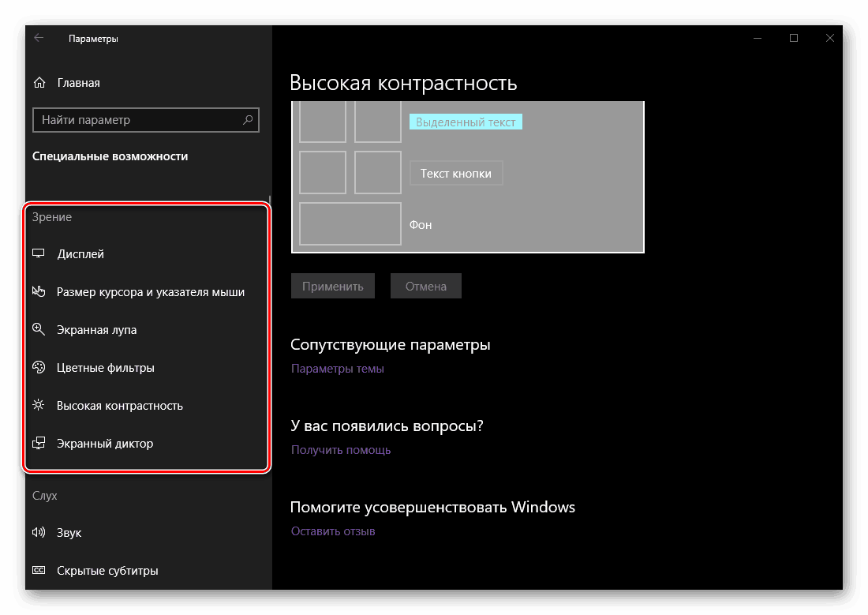
Task: Open Скрытые субтитры section
Action: point(107,571)
